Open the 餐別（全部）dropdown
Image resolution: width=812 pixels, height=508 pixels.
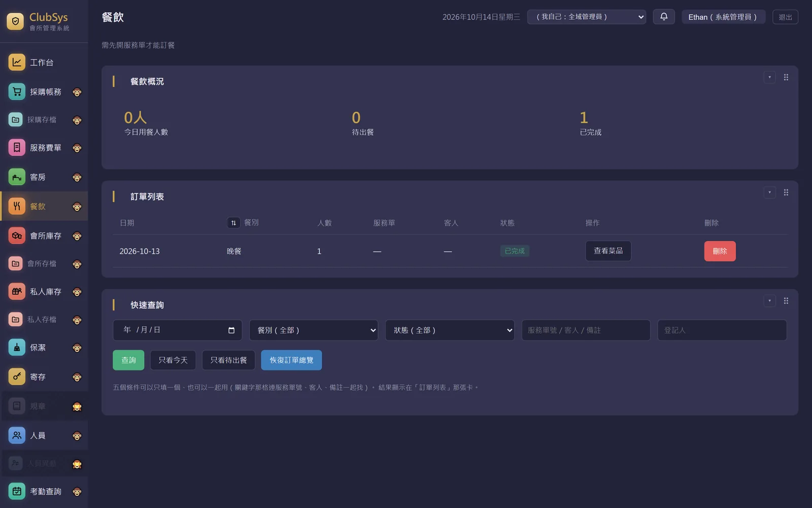click(314, 330)
